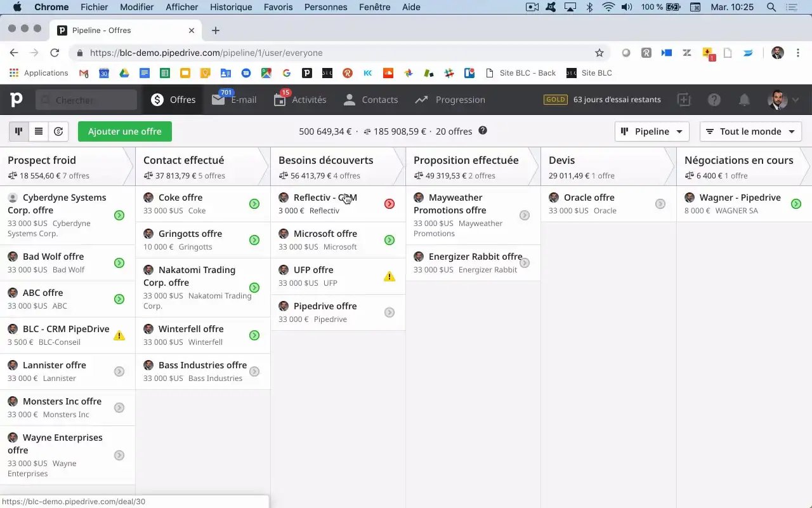This screenshot has height=508, width=812.
Task: Click Winterfell offer green activity icon
Action: tap(254, 335)
